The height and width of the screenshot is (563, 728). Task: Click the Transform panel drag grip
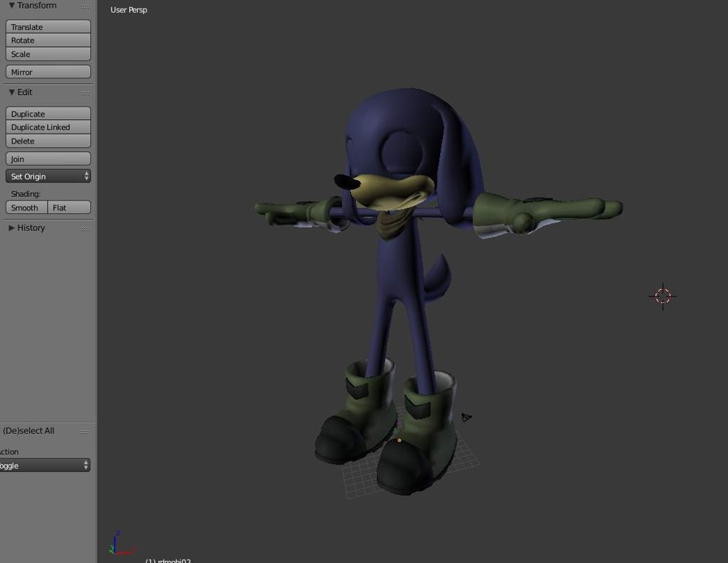click(x=85, y=6)
